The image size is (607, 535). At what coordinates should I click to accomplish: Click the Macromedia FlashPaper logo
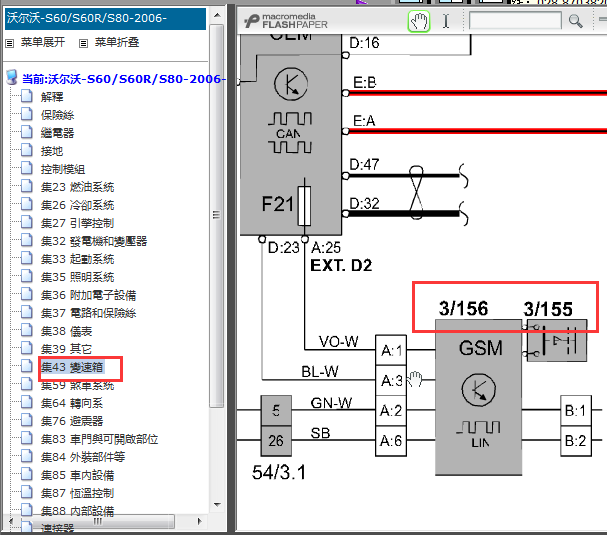click(286, 21)
